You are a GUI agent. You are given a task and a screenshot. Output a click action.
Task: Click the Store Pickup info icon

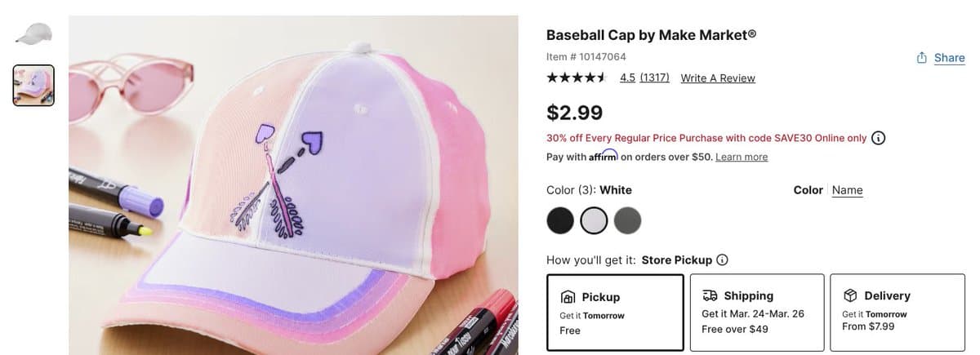(722, 260)
